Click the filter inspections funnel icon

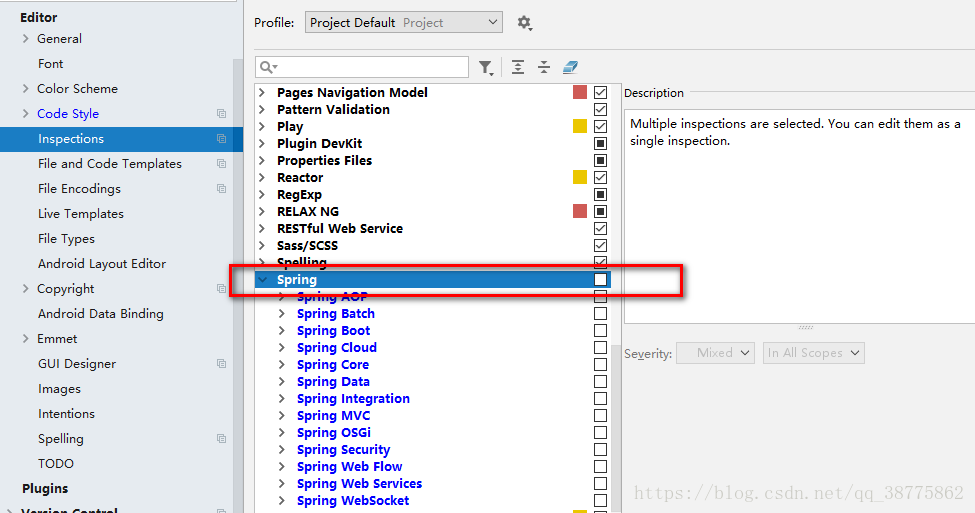[x=486, y=67]
